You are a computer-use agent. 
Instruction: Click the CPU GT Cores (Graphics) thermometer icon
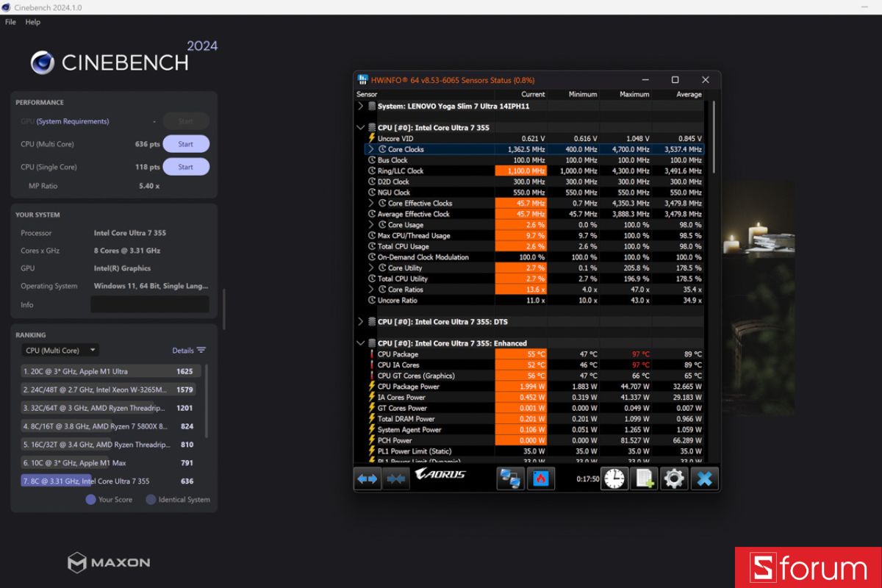pyautogui.click(x=372, y=376)
